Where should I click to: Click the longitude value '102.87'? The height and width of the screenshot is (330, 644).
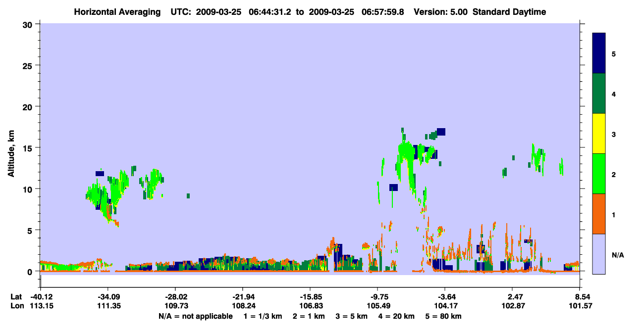tap(514, 306)
